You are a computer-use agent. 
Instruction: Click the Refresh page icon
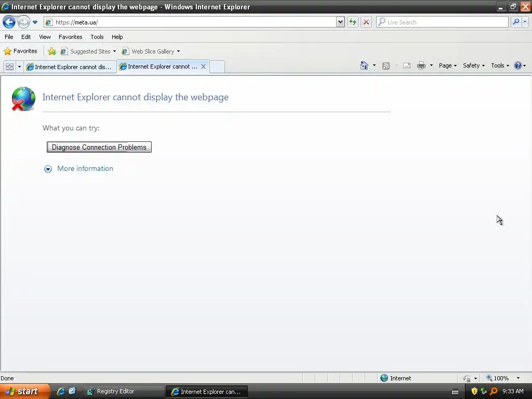point(353,22)
